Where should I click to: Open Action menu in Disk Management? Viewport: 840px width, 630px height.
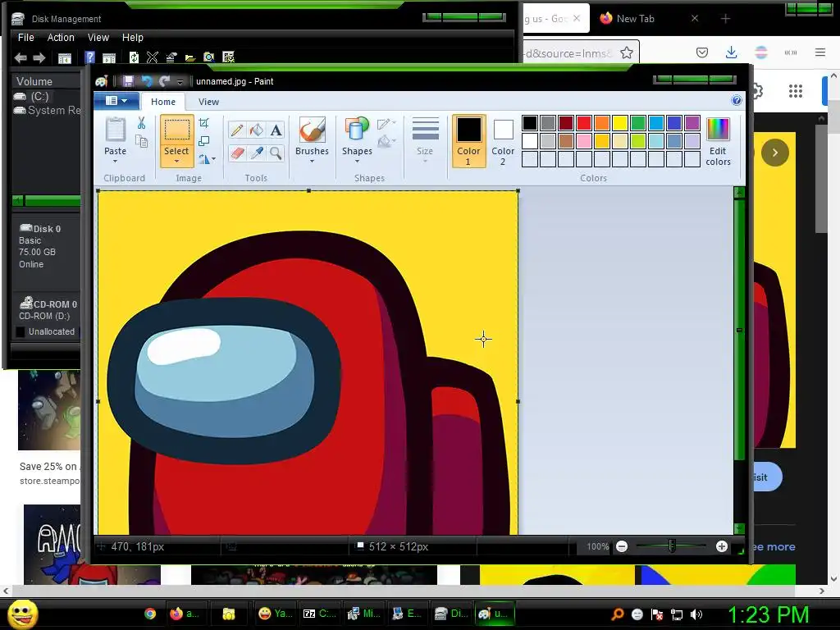coord(61,38)
